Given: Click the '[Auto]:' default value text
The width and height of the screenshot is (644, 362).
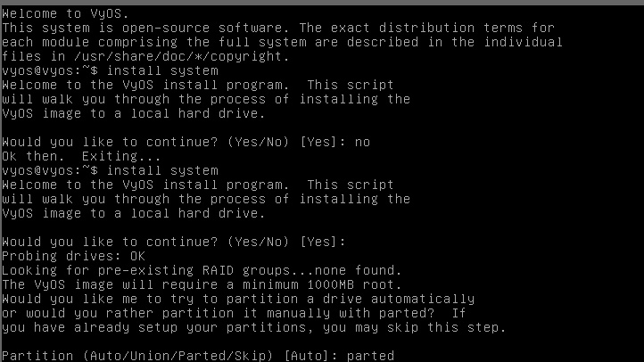Looking at the screenshot, I should pyautogui.click(x=310, y=356).
